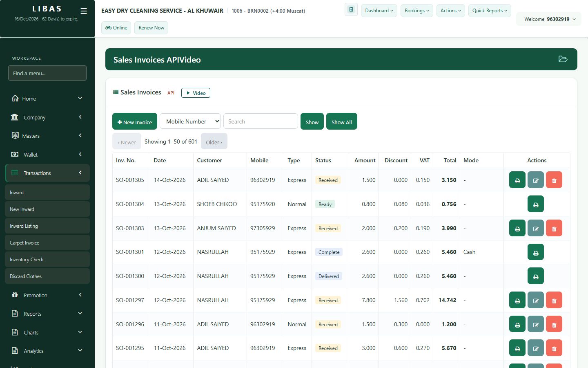Image resolution: width=588 pixels, height=368 pixels.
Task: Open New Inward in the sidebar
Action: click(x=47, y=209)
